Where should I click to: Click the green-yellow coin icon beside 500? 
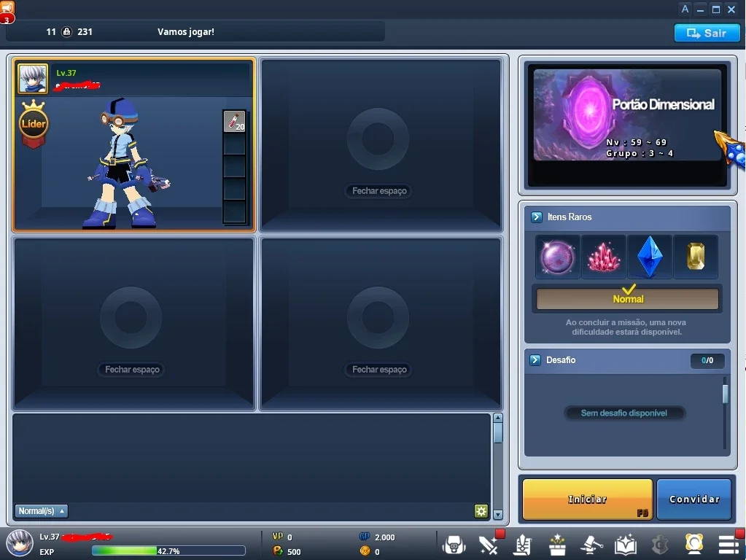tap(278, 551)
